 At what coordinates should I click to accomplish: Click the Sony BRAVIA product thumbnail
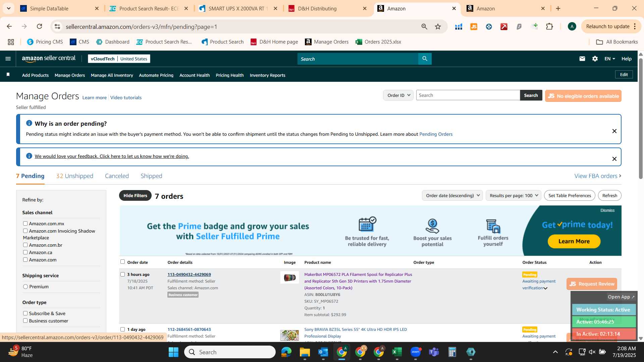pyautogui.click(x=289, y=335)
